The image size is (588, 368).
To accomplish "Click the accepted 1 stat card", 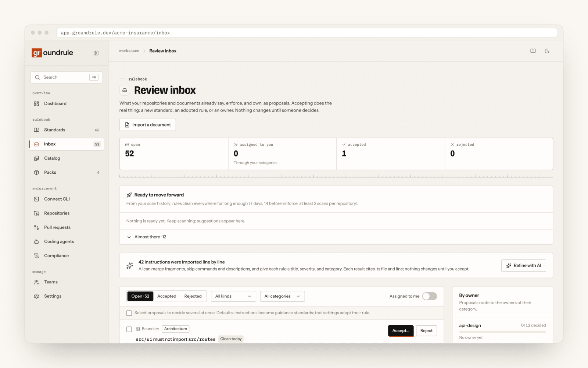I will coord(391,154).
